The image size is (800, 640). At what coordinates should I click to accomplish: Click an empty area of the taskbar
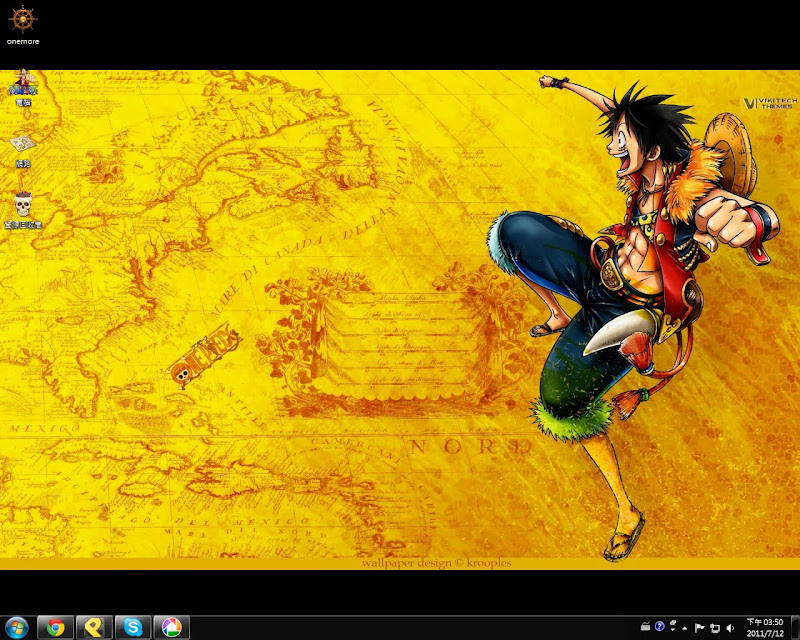click(x=400, y=627)
